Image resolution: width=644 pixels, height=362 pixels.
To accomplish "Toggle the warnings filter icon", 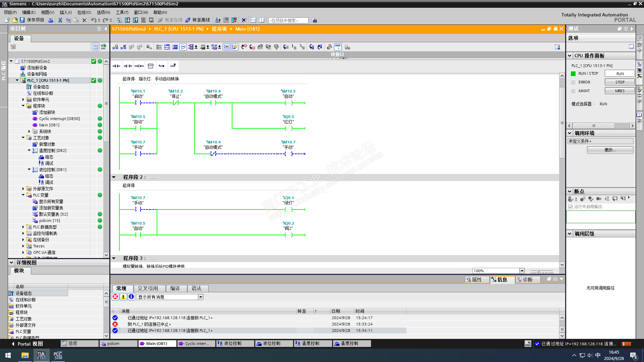I will coord(123,297).
